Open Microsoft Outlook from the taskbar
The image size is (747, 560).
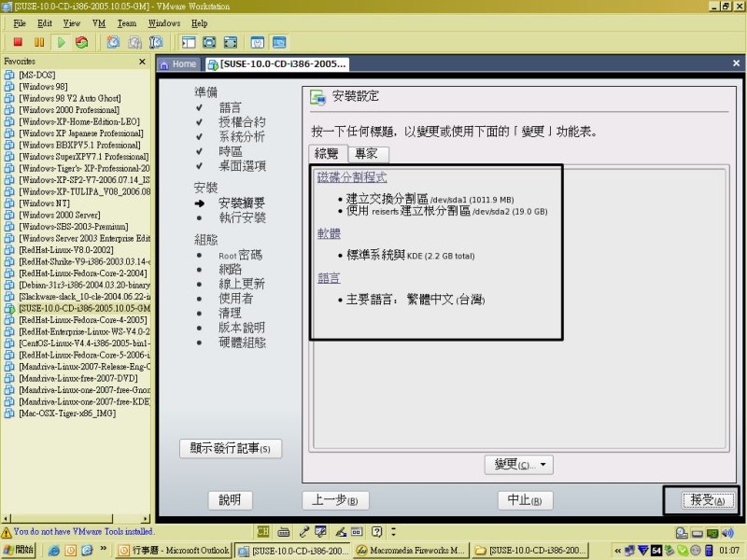point(175,551)
